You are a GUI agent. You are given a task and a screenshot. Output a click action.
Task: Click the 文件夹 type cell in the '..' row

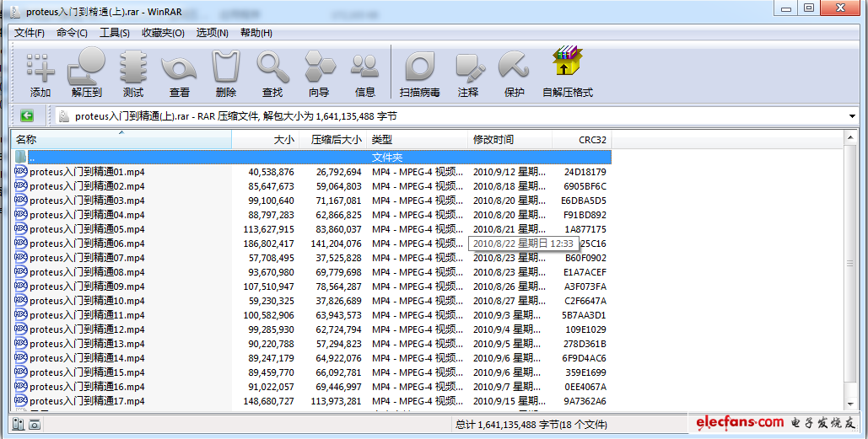387,158
